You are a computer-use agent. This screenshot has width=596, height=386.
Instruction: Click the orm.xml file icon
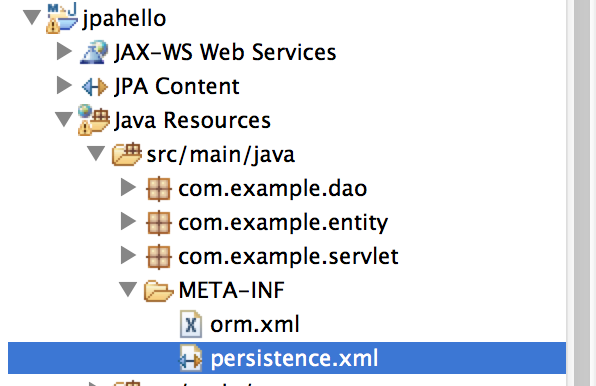(190, 324)
